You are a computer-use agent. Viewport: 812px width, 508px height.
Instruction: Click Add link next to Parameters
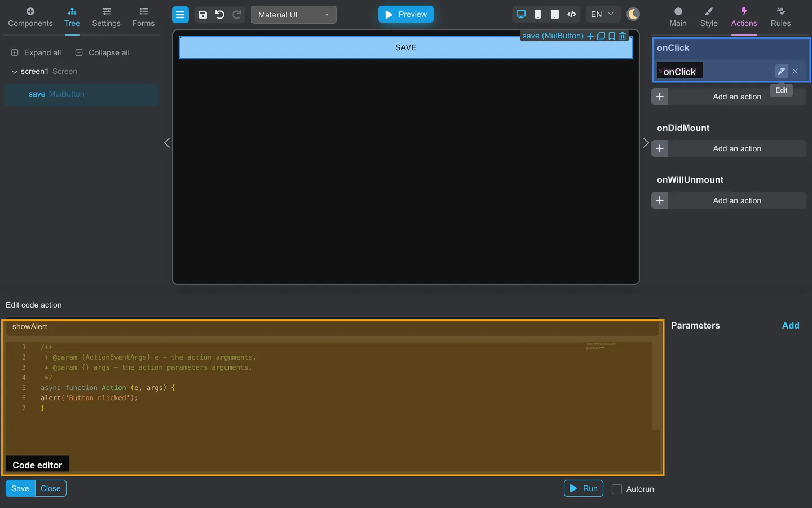tap(791, 326)
